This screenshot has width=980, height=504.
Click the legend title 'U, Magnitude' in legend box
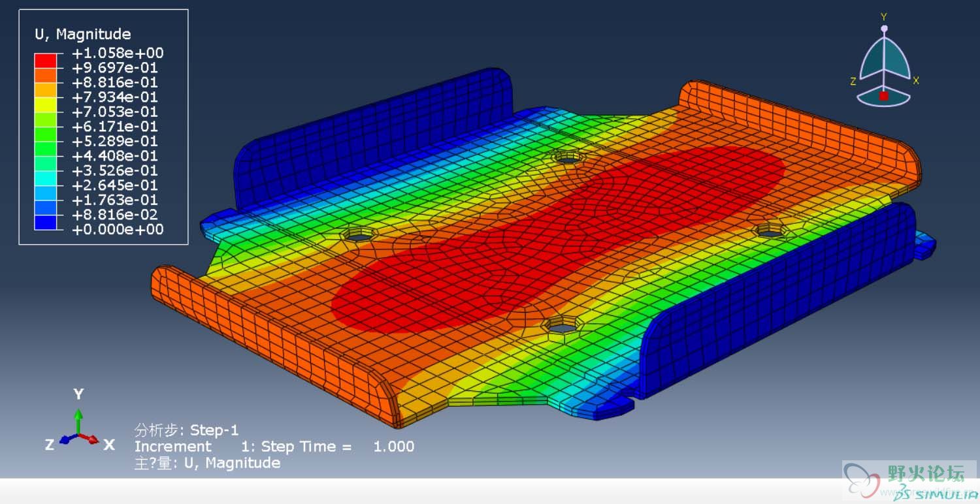pyautogui.click(x=82, y=34)
